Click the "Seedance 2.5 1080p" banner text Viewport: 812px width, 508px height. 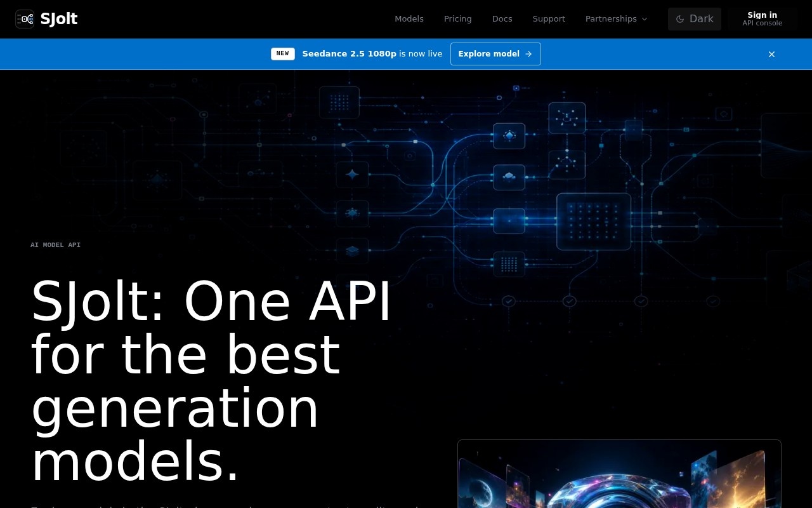pyautogui.click(x=350, y=54)
